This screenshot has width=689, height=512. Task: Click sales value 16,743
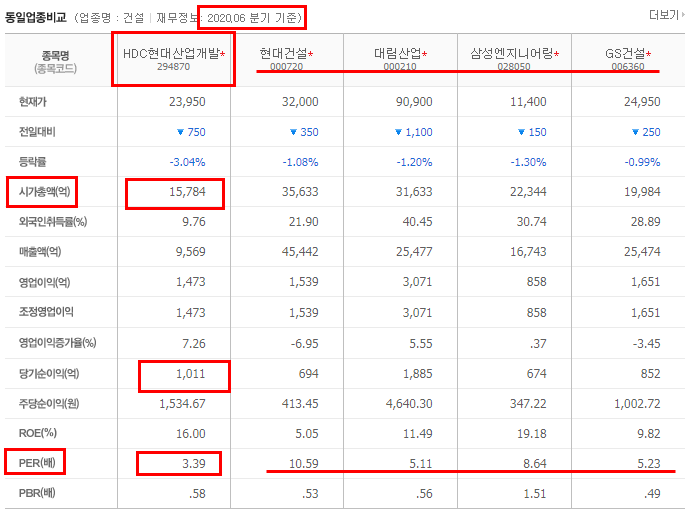point(528,252)
